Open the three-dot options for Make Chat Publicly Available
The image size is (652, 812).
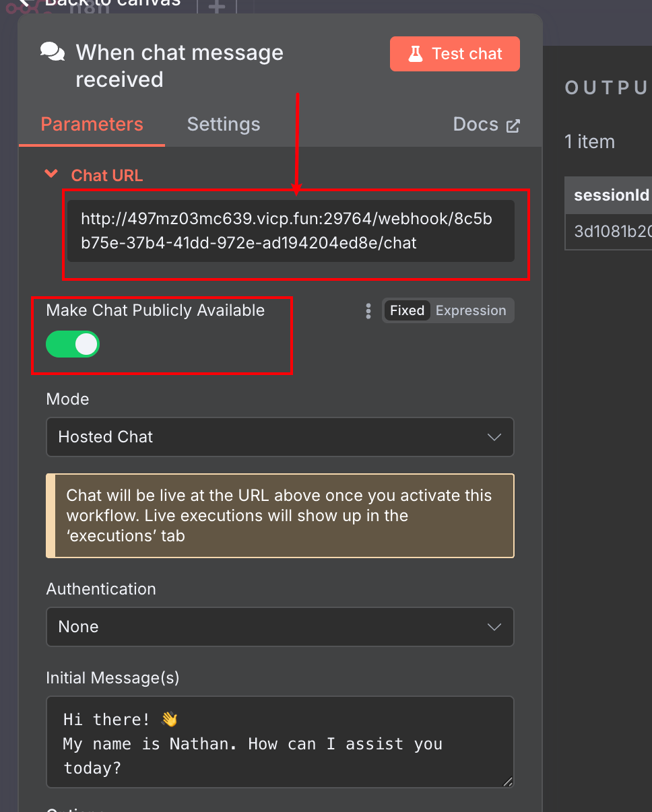[x=368, y=311]
